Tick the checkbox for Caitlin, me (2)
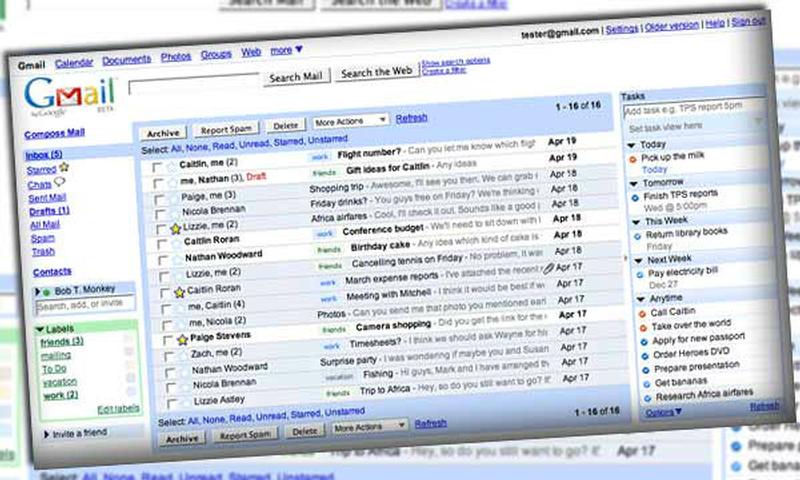 pyautogui.click(x=157, y=167)
